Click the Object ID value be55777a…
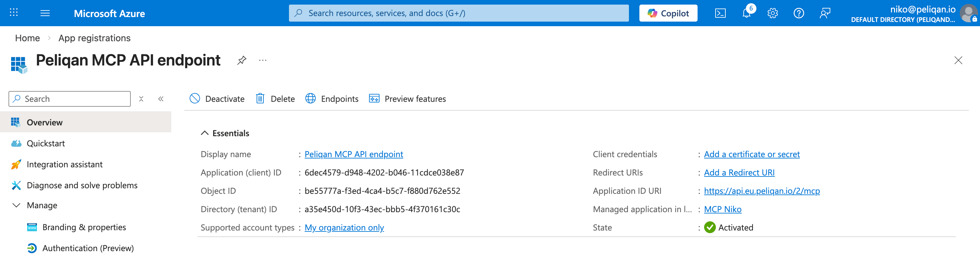This screenshot has height=258, width=980. click(382, 191)
